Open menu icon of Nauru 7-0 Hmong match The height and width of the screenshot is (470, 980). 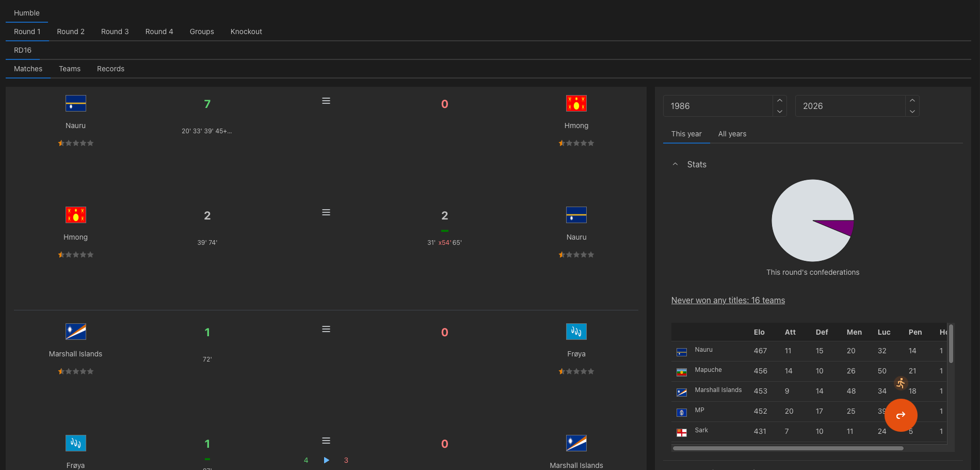pyautogui.click(x=326, y=101)
